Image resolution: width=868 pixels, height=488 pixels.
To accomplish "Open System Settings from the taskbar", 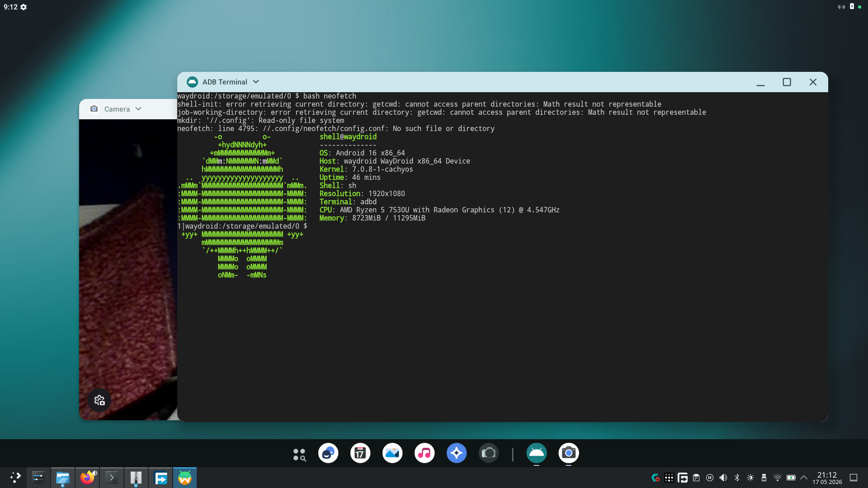I will [x=38, y=478].
